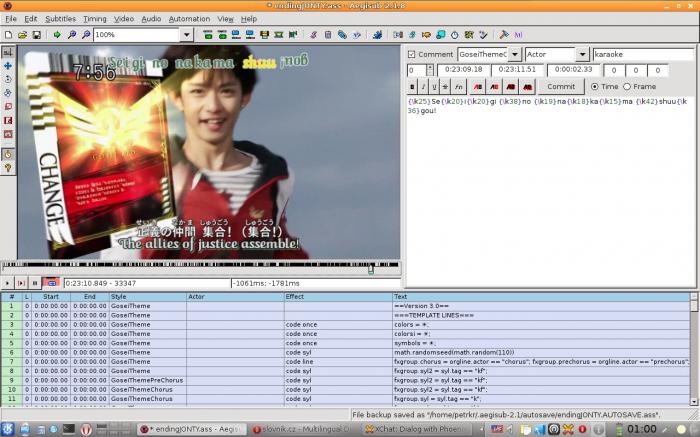This screenshot has width=700, height=437.
Task: Open the Video menu
Action: point(124,19)
